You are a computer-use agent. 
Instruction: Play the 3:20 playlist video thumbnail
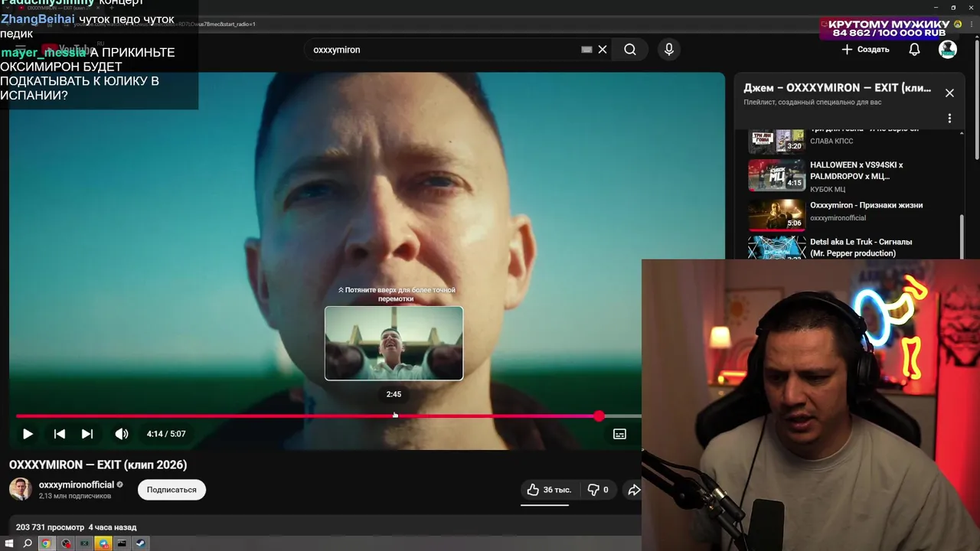point(776,141)
